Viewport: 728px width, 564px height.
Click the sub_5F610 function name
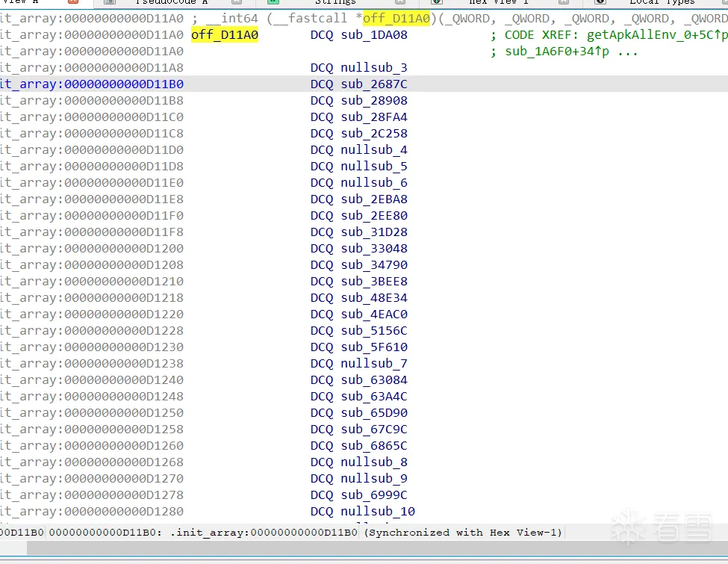pos(374,347)
